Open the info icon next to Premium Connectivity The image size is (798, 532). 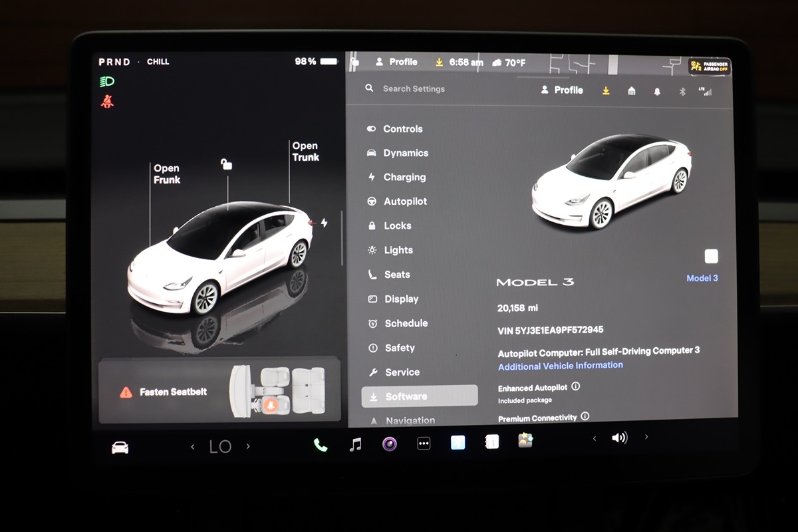585,416
